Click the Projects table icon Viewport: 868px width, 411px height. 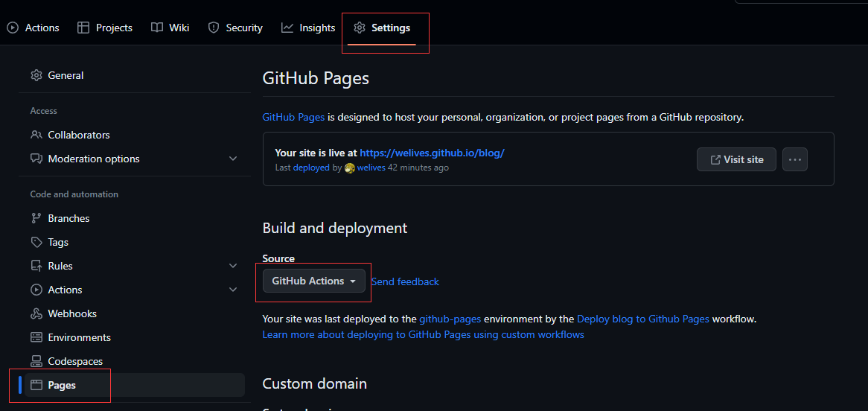point(83,28)
